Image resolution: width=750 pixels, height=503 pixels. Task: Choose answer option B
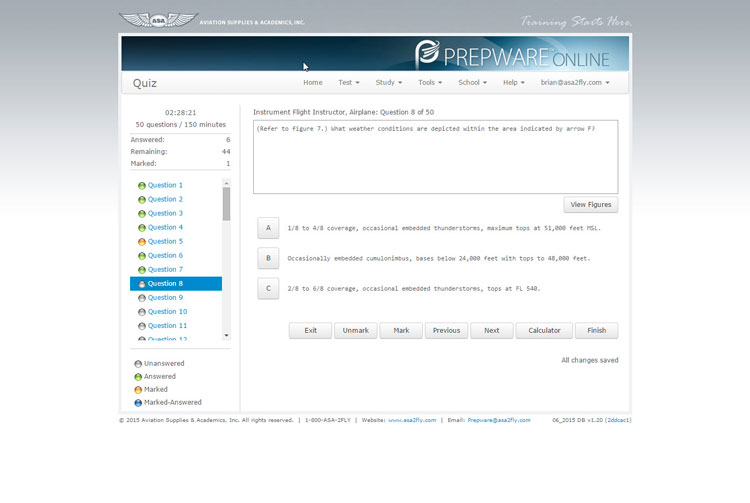point(267,258)
